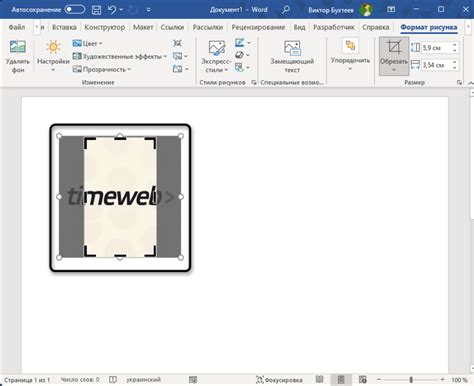Switch to the Разработчик tab

[334, 27]
